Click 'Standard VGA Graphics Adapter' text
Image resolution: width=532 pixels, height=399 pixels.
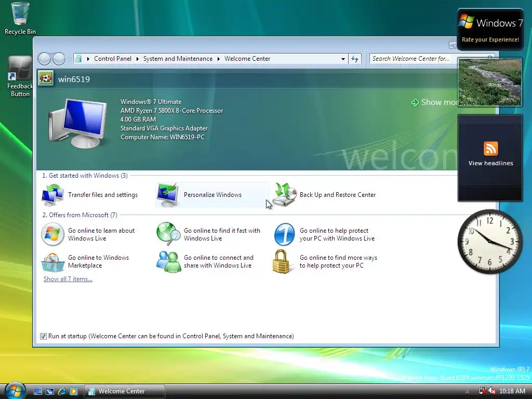[164, 128]
